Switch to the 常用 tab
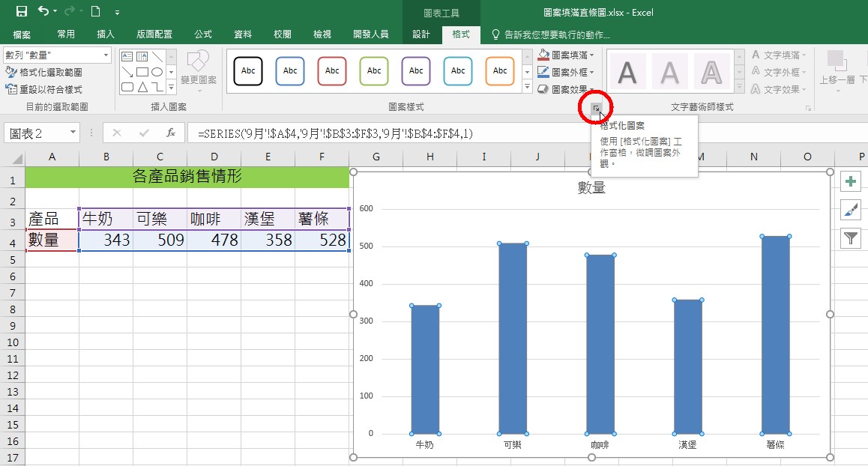This screenshot has width=868, height=466. click(66, 34)
